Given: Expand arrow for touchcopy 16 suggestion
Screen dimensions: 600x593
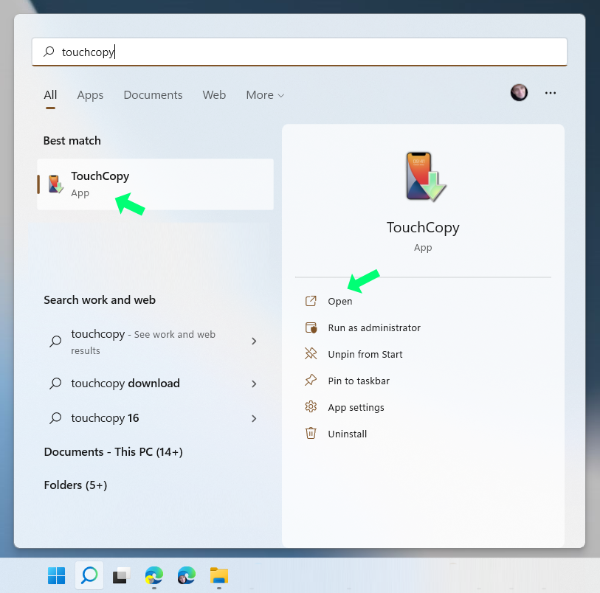Looking at the screenshot, I should coord(254,419).
